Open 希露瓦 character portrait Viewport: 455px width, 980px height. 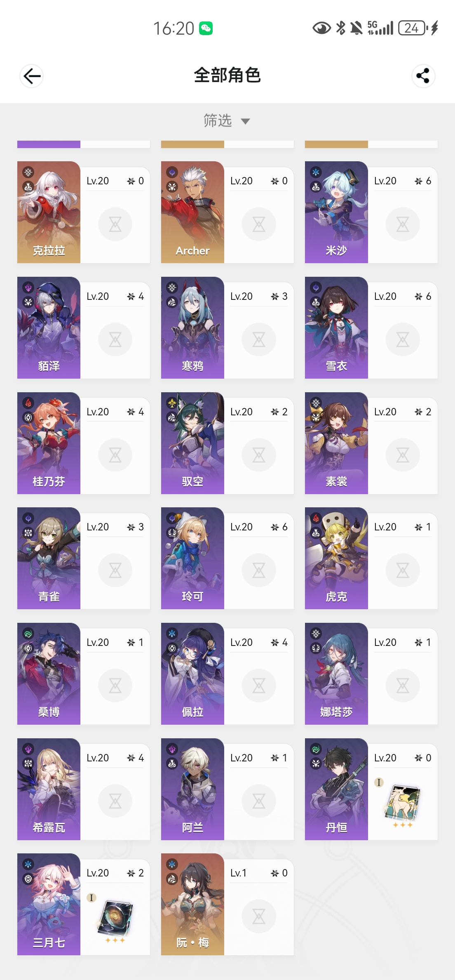click(x=49, y=789)
